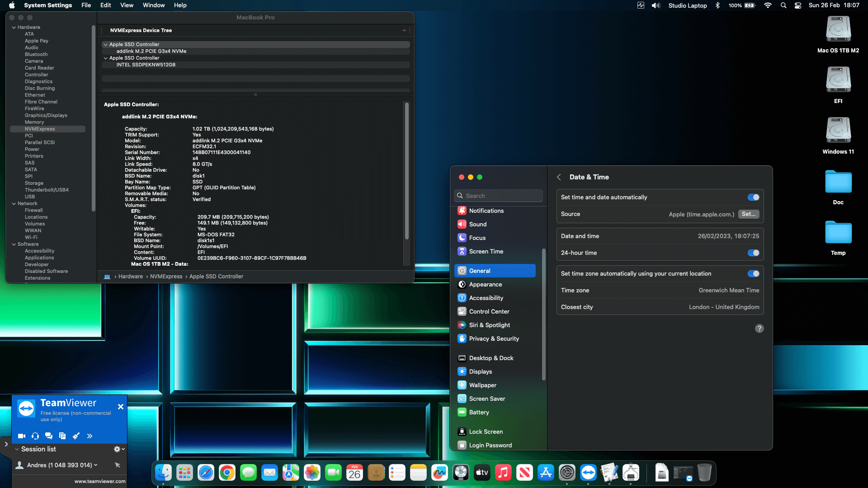This screenshot has height=488, width=868.
Task: Click NVMExpress in the bottom path bar
Action: point(166,277)
